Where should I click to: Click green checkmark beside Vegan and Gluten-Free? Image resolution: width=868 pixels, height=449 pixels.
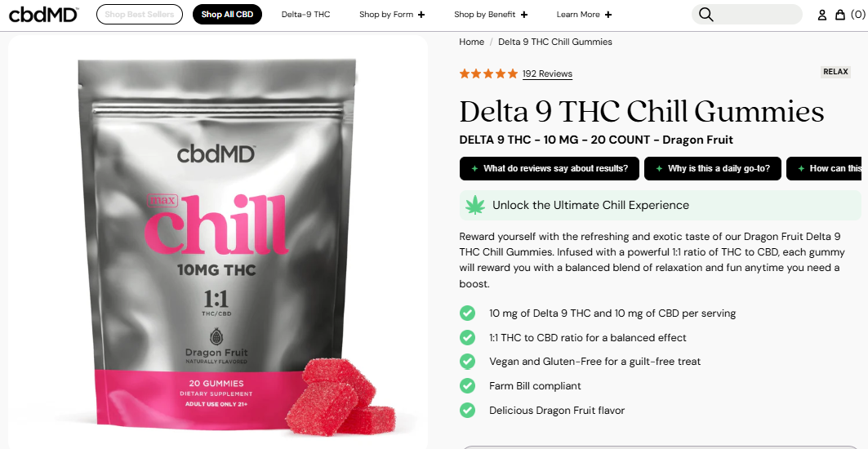(x=467, y=362)
